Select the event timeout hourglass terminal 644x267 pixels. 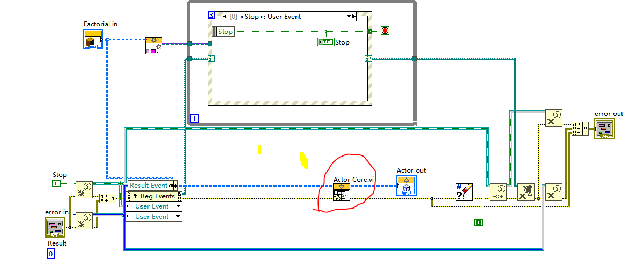point(211,16)
